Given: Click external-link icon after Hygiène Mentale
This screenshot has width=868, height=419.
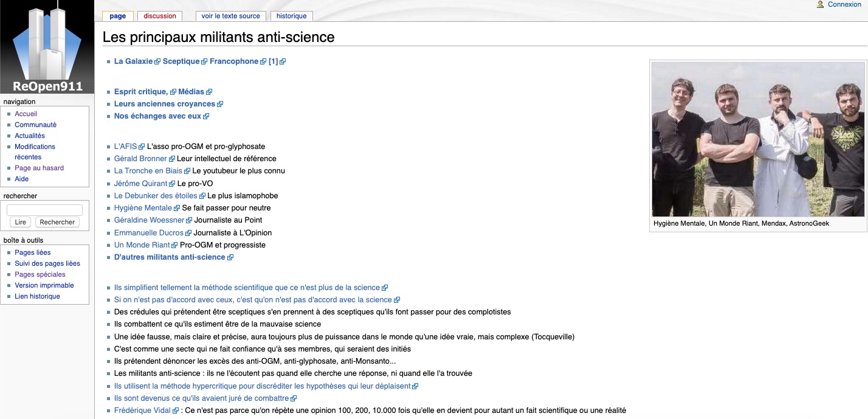Looking at the screenshot, I should pyautogui.click(x=177, y=208).
